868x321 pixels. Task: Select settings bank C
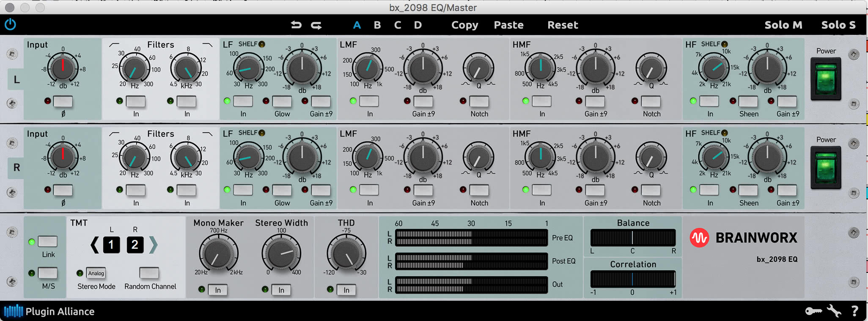pyautogui.click(x=398, y=25)
